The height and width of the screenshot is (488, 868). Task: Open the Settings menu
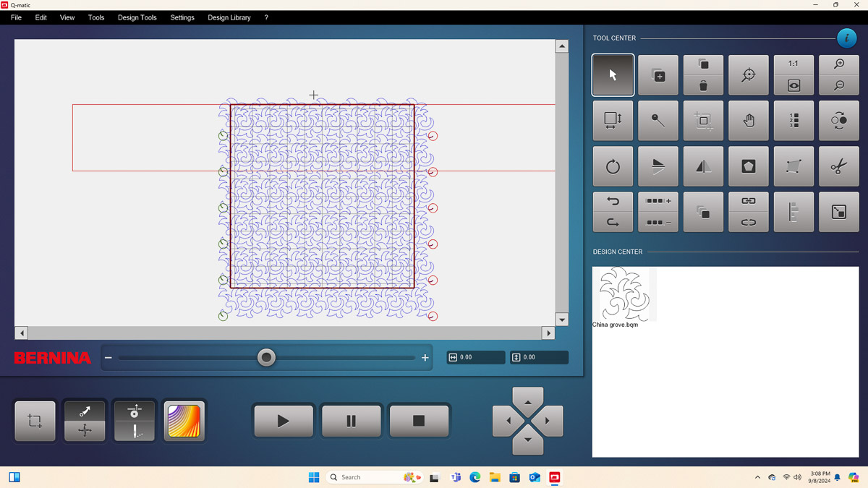(182, 17)
